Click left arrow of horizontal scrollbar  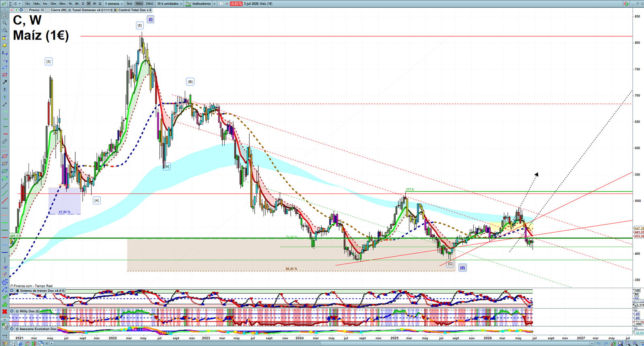[x=52, y=343]
